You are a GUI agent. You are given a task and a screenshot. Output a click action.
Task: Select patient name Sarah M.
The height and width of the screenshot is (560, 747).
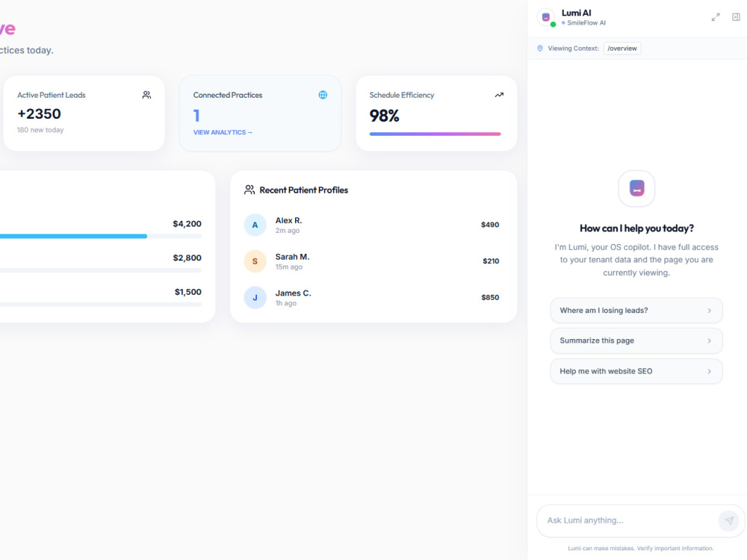pos(293,257)
